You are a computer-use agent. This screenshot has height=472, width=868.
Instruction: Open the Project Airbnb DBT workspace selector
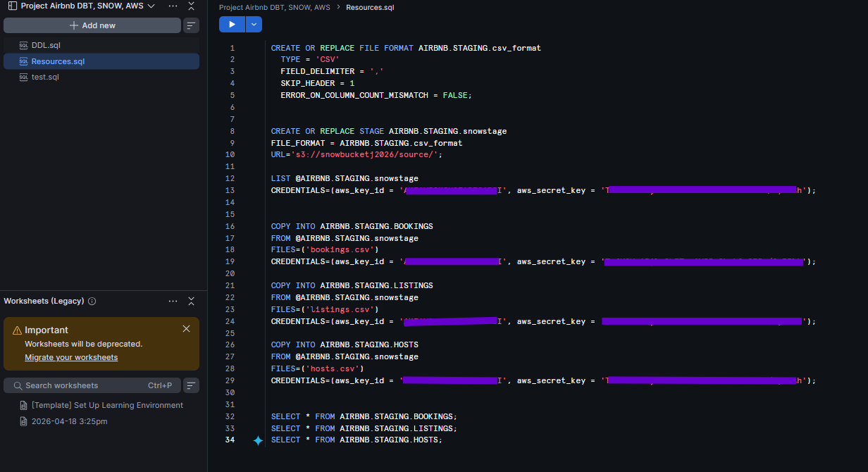tap(87, 6)
